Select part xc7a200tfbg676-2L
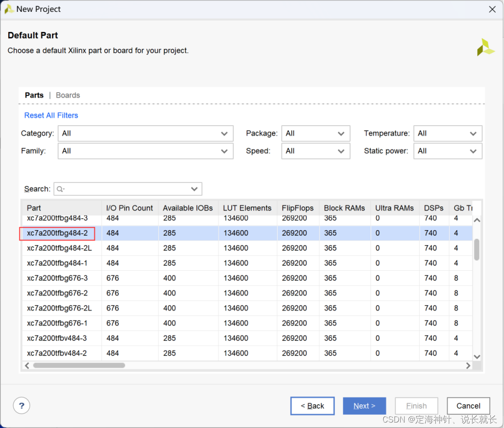 (x=60, y=308)
